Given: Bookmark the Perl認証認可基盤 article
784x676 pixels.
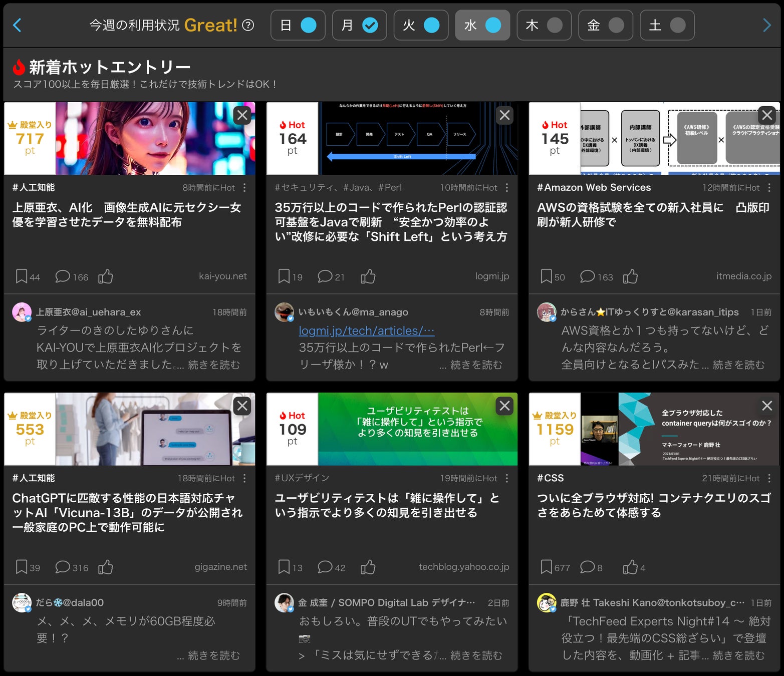Looking at the screenshot, I should click(x=284, y=276).
